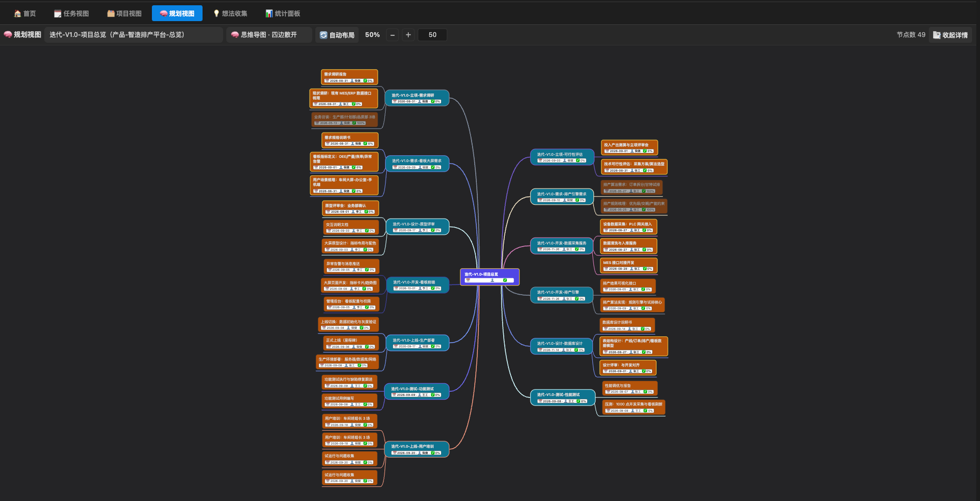Click the 数据清洗与入库服务 task card
Viewport: 980px width, 501px height.
pos(629,246)
